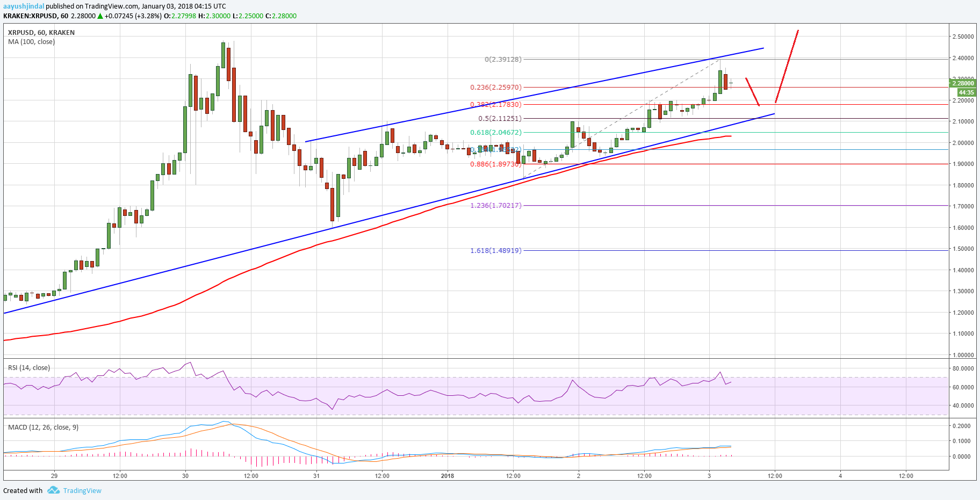
Task: Click the green up-arrow change indicator
Action: click(99, 16)
